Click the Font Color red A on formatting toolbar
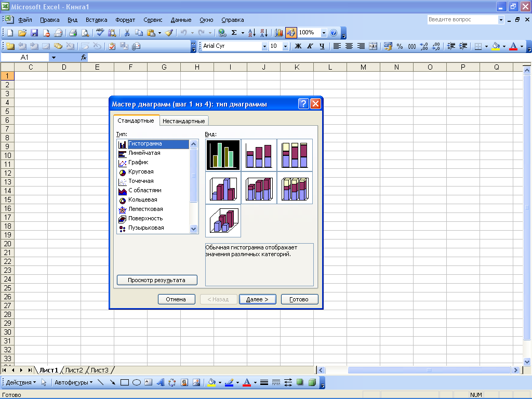The image size is (532, 399). [x=513, y=46]
